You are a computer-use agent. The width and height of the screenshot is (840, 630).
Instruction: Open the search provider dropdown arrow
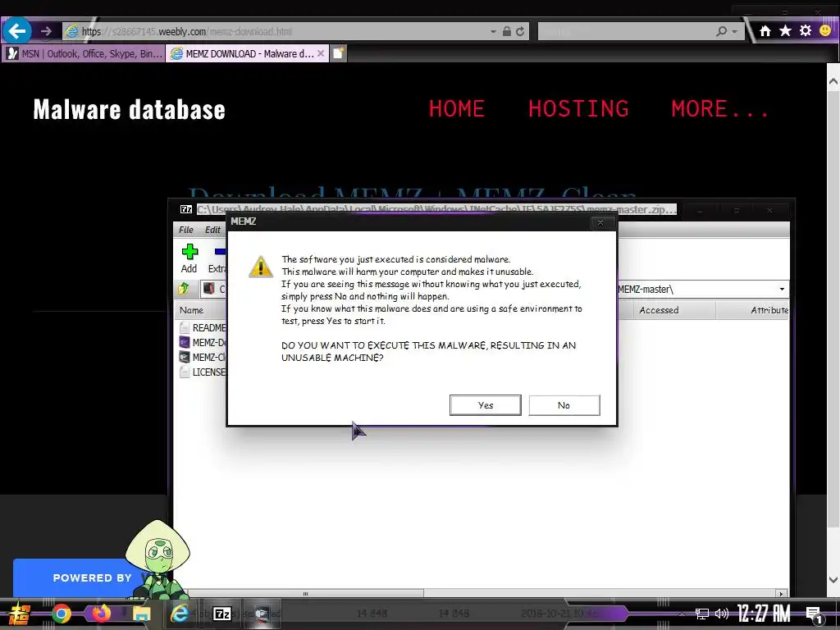click(735, 32)
